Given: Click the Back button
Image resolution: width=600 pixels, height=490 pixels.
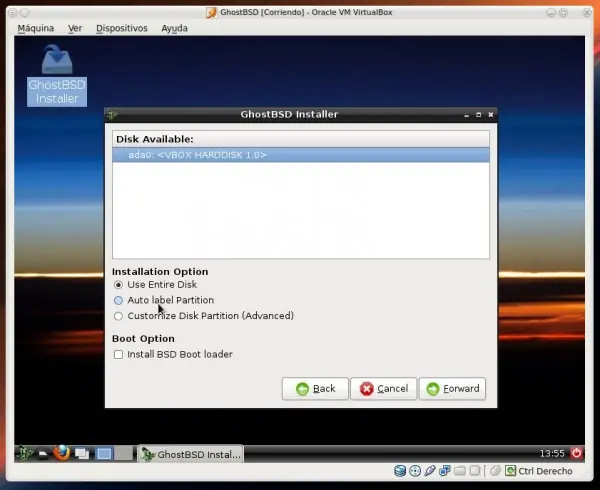Looking at the screenshot, I should pos(315,389).
